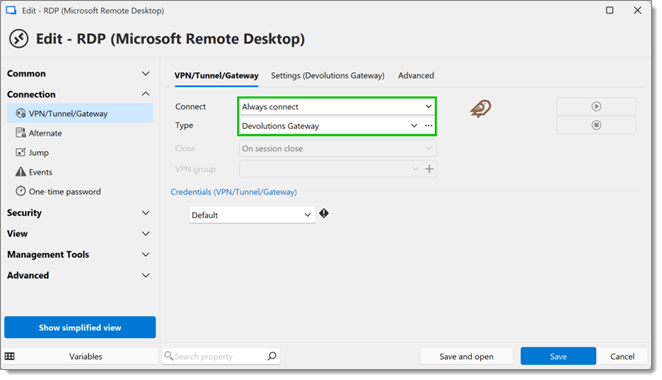Image resolution: width=662 pixels, height=380 pixels.
Task: Click the play connect VPN button
Action: (x=596, y=106)
